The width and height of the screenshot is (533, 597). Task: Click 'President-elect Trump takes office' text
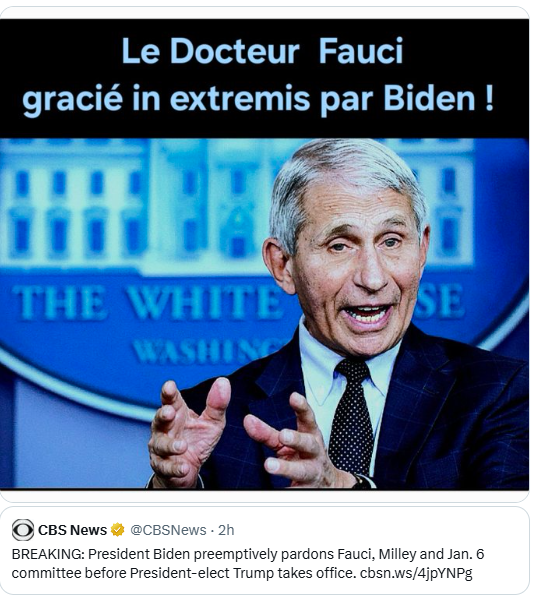point(242,573)
